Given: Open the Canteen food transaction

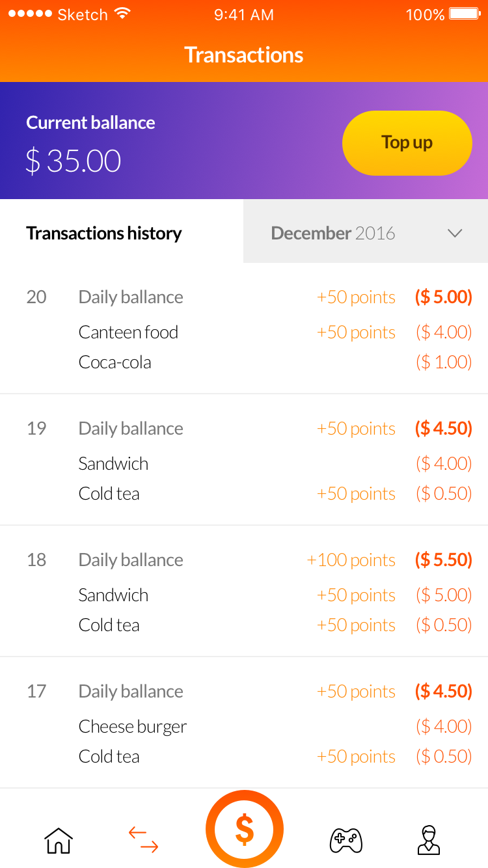Looking at the screenshot, I should click(x=128, y=332).
